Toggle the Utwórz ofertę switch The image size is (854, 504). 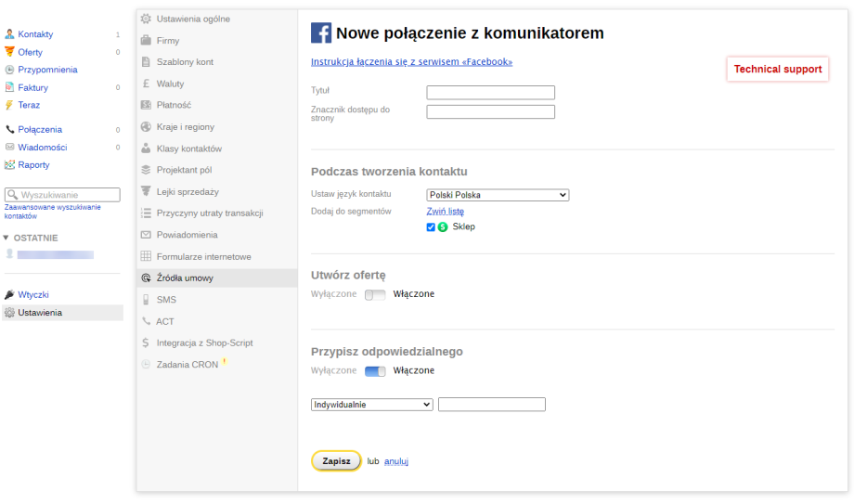pyautogui.click(x=375, y=295)
